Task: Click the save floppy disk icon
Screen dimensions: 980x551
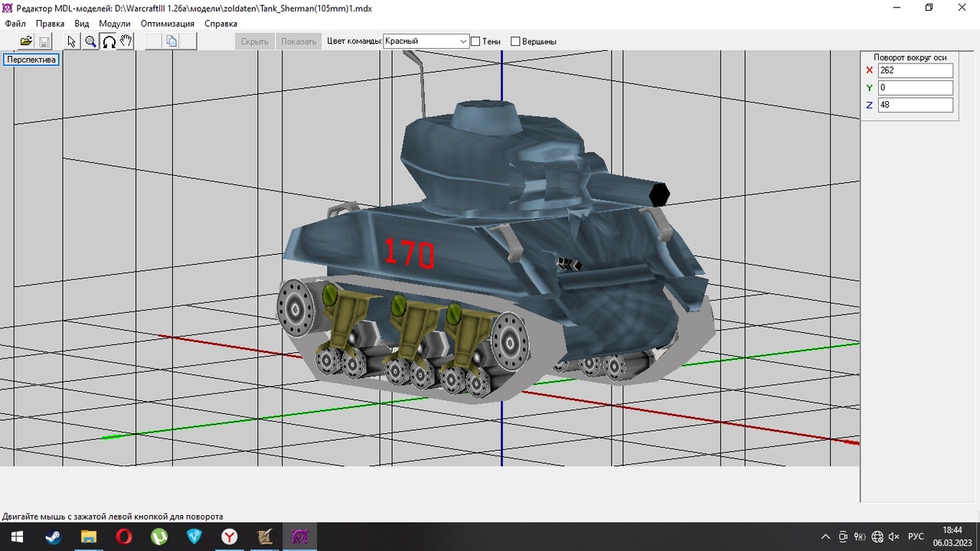Action: pyautogui.click(x=44, y=41)
